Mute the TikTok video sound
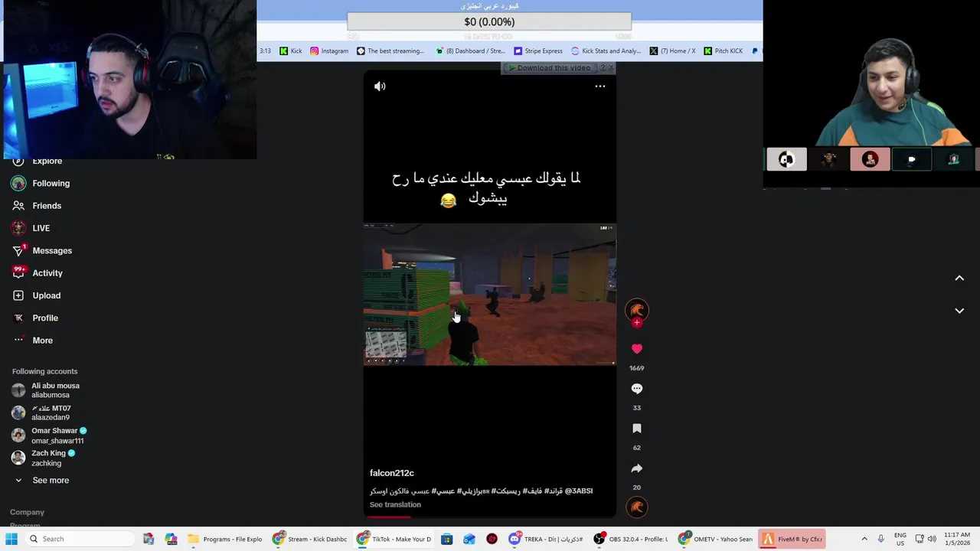 coord(380,86)
